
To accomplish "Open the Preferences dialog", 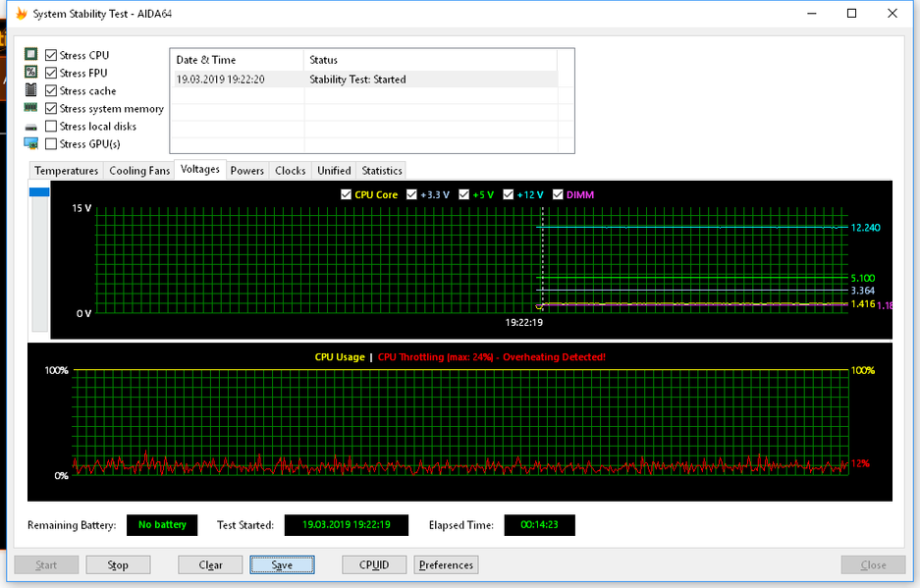I will coord(446,564).
